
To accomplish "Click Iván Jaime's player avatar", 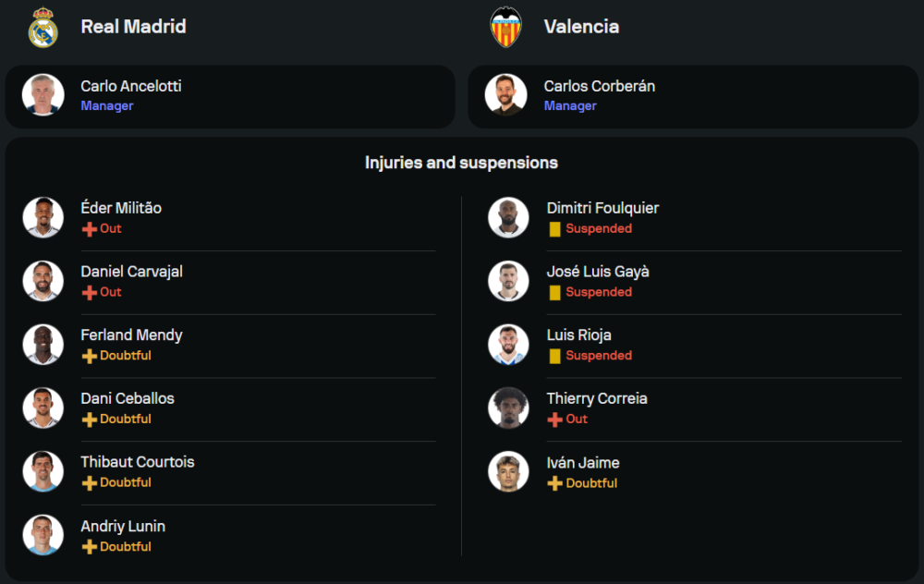I will [x=508, y=471].
